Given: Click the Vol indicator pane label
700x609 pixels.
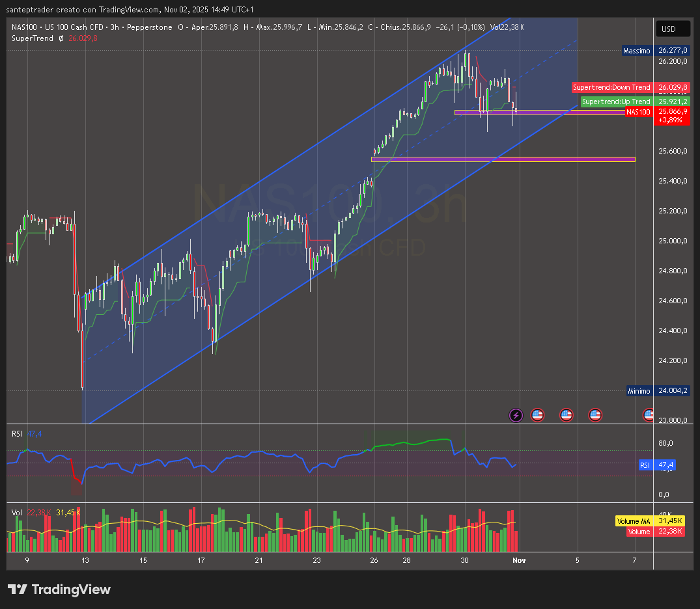Looking at the screenshot, I should (18, 513).
